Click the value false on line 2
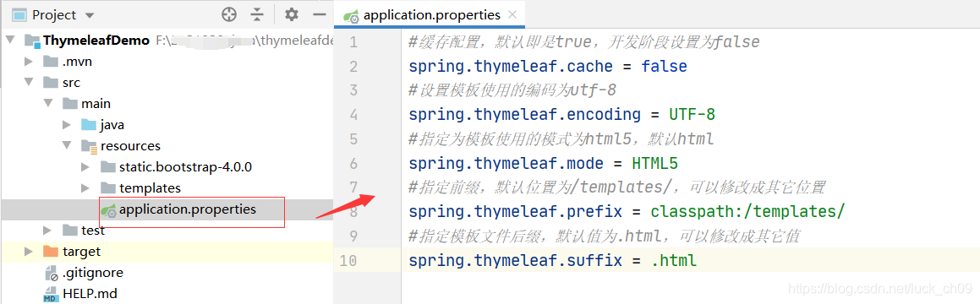This screenshot has width=980, height=304. tap(664, 66)
